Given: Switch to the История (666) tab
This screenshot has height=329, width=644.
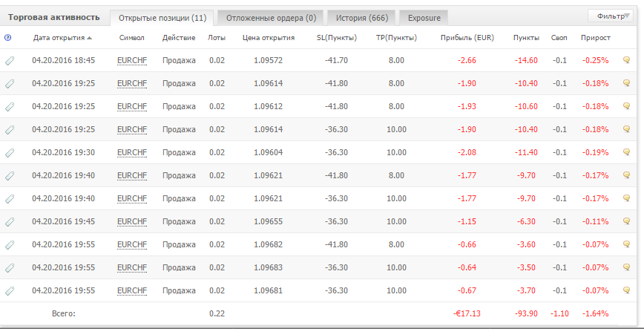Looking at the screenshot, I should click(361, 18).
